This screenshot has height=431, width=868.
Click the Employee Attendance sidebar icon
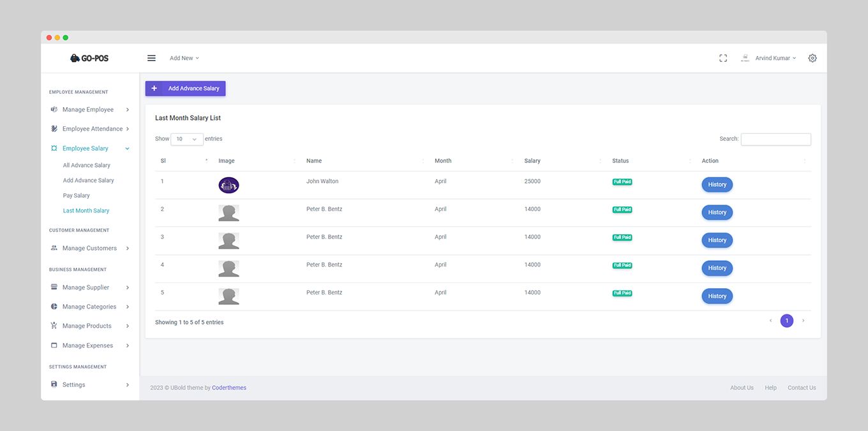[x=54, y=129]
